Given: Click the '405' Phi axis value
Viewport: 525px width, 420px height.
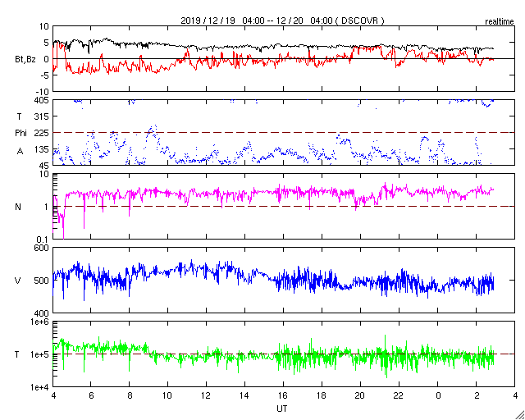Looking at the screenshot, I should (x=43, y=100).
